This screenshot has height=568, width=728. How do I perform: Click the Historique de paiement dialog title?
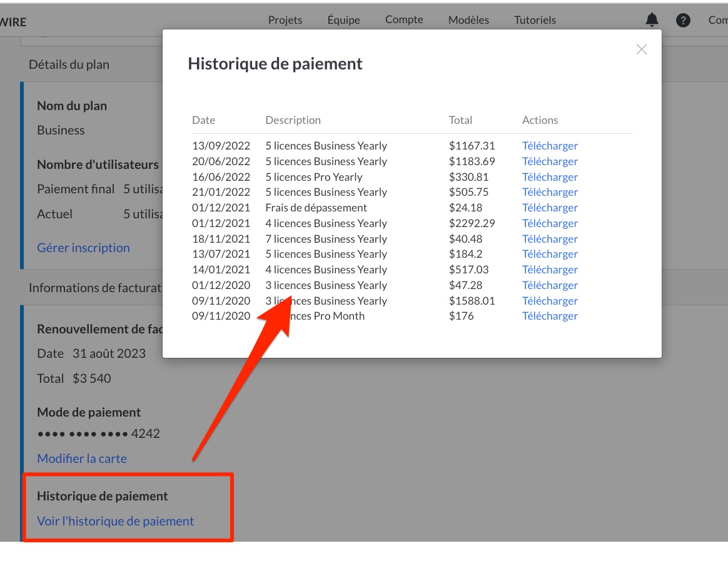275,64
